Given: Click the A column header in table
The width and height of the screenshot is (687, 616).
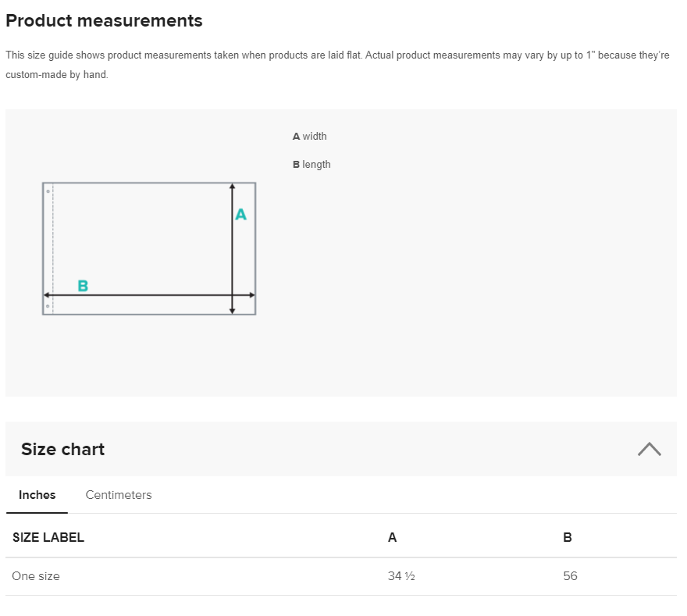Looking at the screenshot, I should (392, 537).
